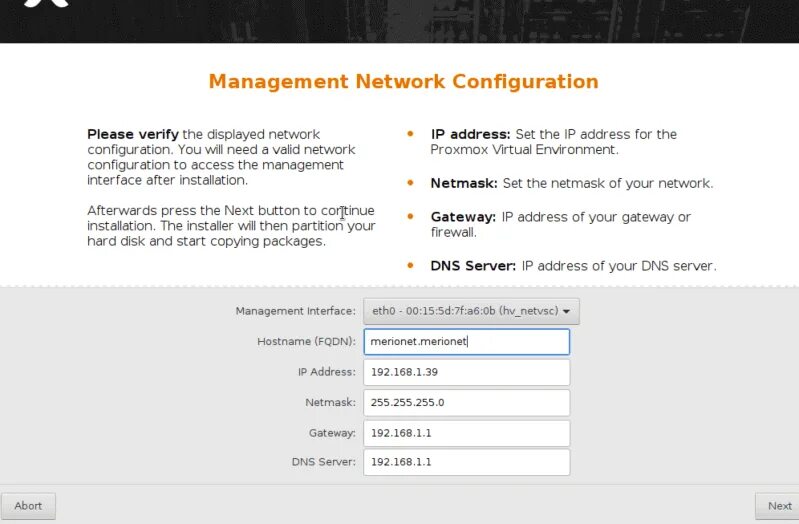The width and height of the screenshot is (799, 524).
Task: Click the Gateway input field
Action: (467, 433)
